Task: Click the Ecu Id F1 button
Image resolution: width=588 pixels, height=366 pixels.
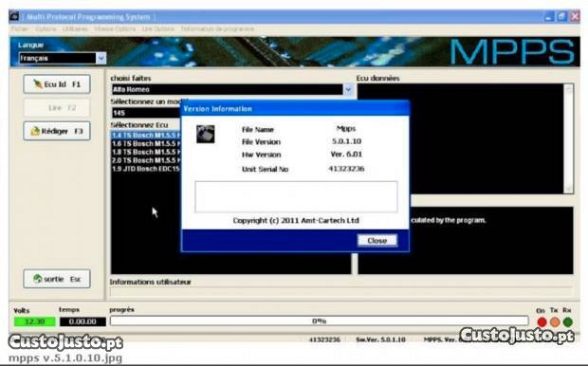Action: click(57, 84)
